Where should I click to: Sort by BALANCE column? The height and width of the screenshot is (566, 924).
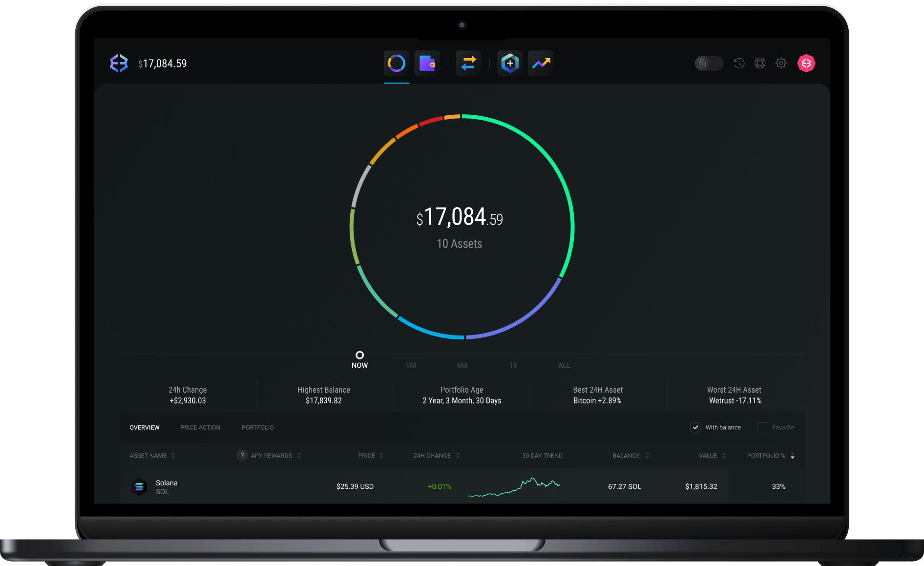[631, 456]
